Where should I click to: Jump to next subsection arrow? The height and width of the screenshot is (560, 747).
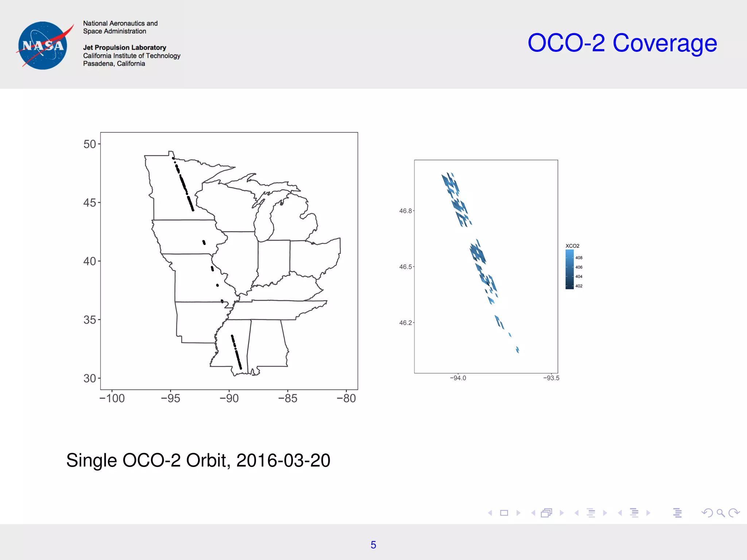(605, 513)
